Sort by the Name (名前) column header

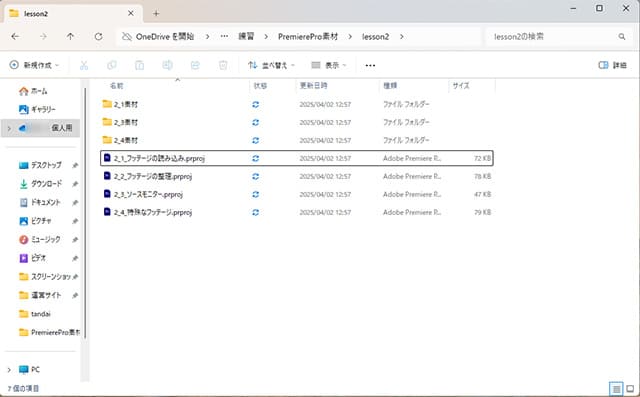(x=117, y=86)
